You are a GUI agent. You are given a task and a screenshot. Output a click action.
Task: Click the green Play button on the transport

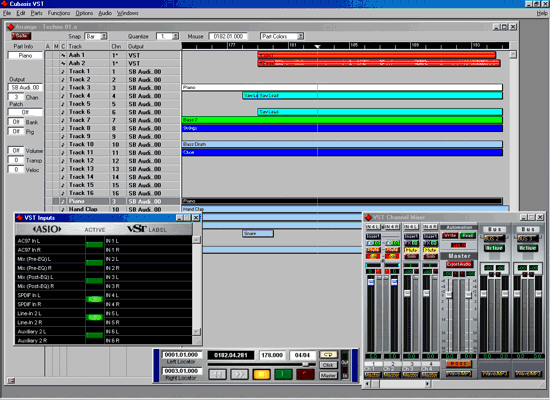coord(283,374)
